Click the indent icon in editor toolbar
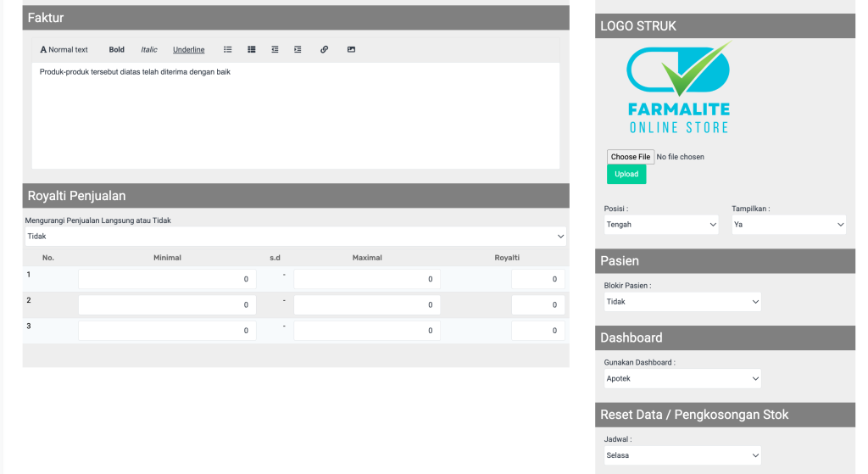Image resolution: width=868 pixels, height=474 pixels. (x=298, y=50)
